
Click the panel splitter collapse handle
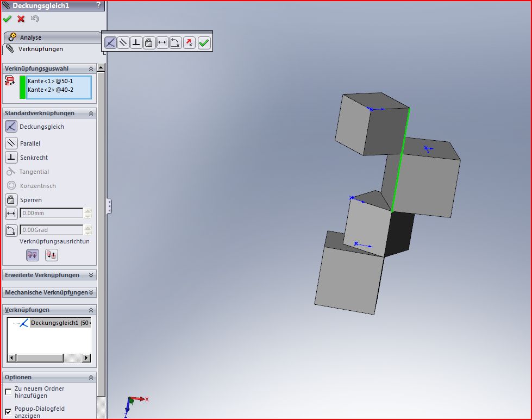click(x=109, y=206)
